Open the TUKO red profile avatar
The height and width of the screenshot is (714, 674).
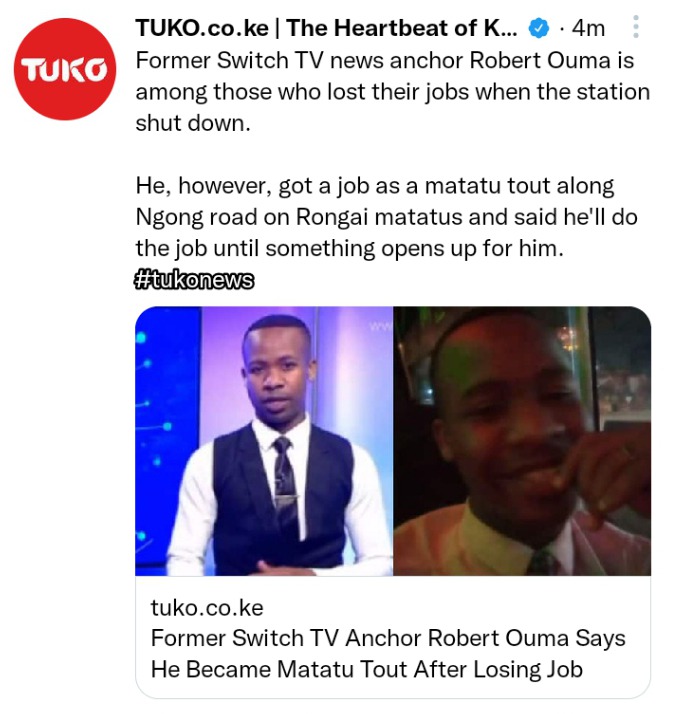point(65,69)
